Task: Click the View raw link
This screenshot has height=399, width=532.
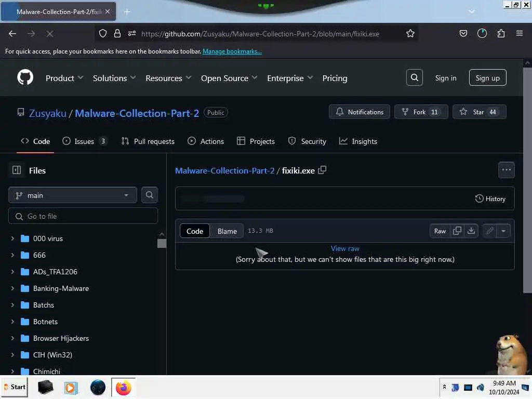Action: 345,248
